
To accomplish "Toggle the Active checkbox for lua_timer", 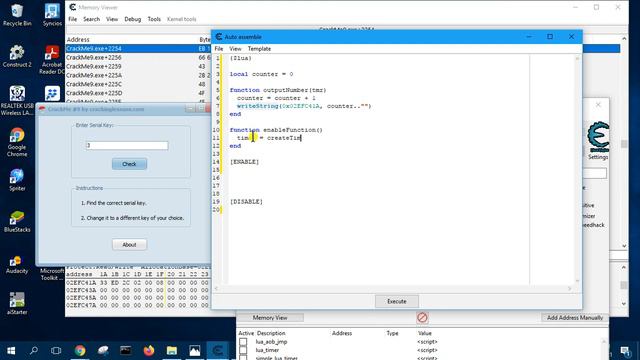I will [243, 350].
